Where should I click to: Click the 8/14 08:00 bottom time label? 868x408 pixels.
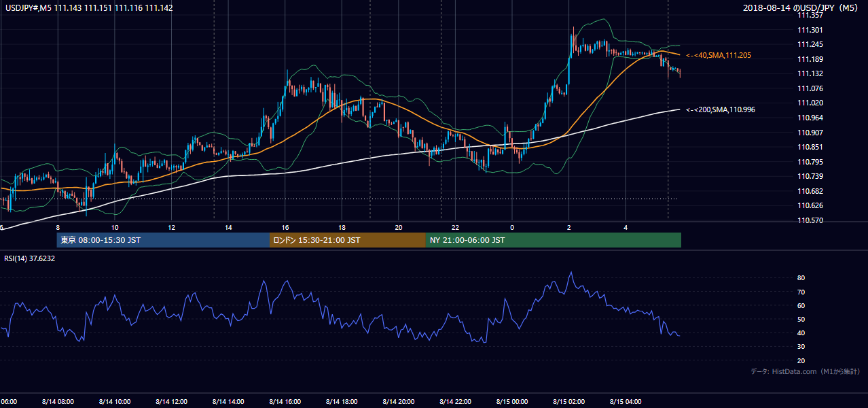58,401
